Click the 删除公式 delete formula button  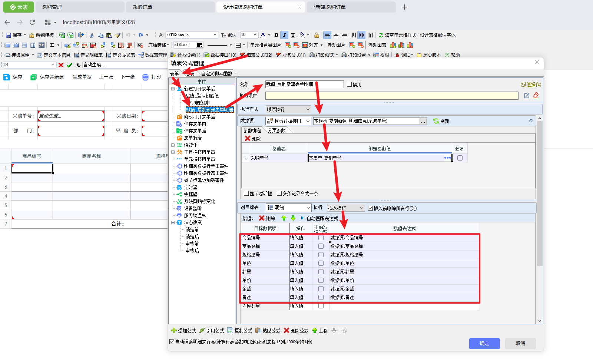click(x=296, y=331)
